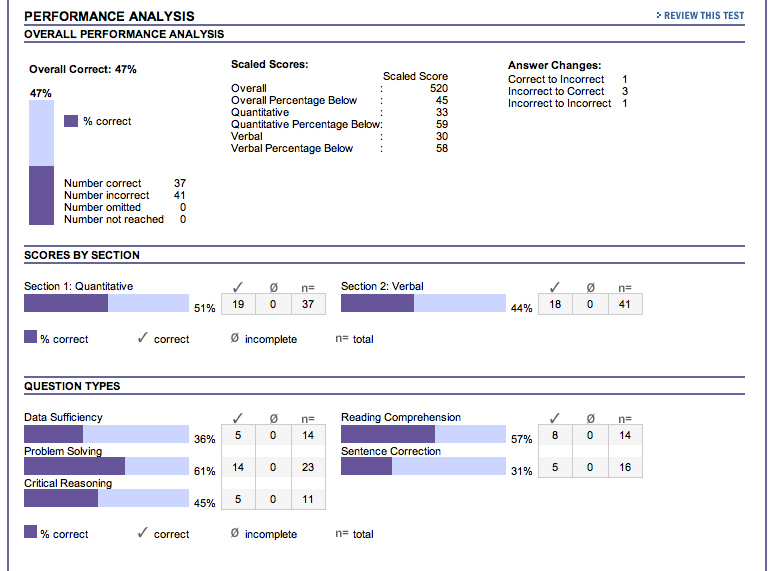The image size is (781, 571).
Task: Click the Quantitative correct count cell 19
Action: (238, 304)
